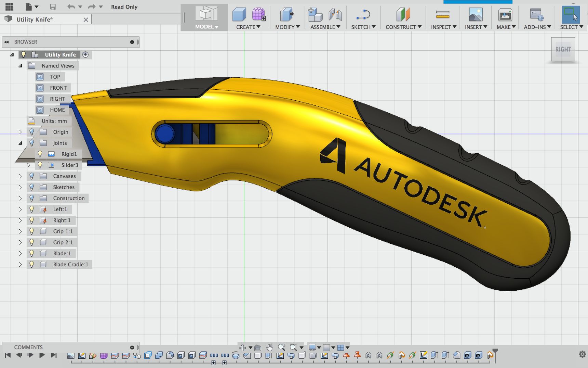Click the Select tool icon

[571, 15]
